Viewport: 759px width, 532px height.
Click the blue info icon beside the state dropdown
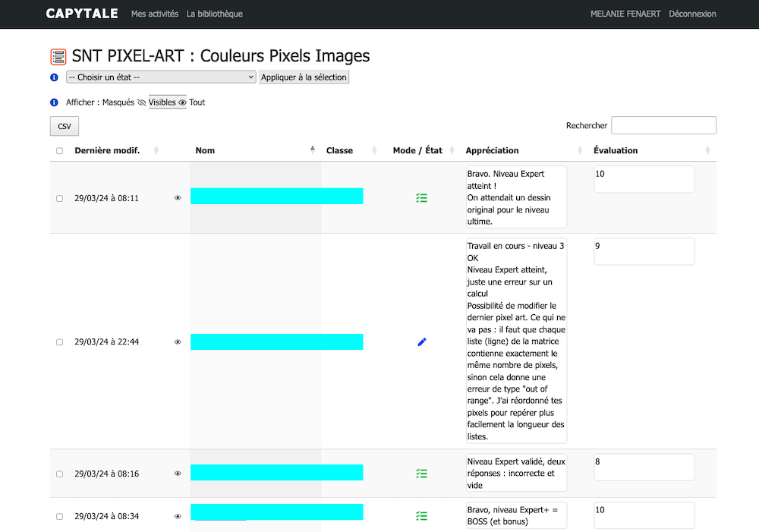(x=54, y=77)
